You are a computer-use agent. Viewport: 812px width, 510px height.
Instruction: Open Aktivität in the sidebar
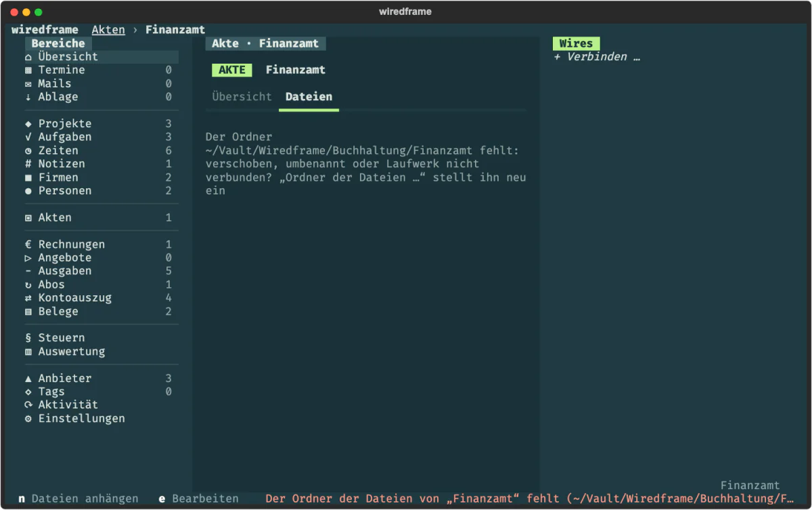(x=101, y=405)
